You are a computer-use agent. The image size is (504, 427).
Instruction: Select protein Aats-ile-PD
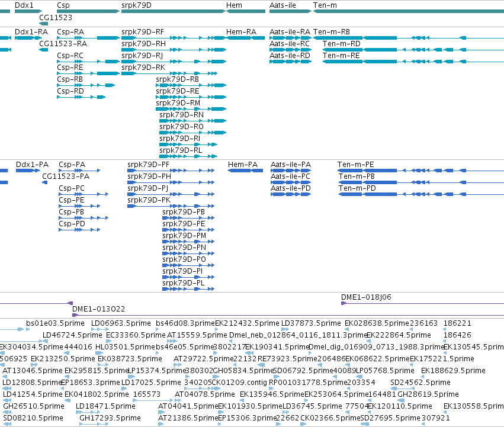click(x=291, y=188)
